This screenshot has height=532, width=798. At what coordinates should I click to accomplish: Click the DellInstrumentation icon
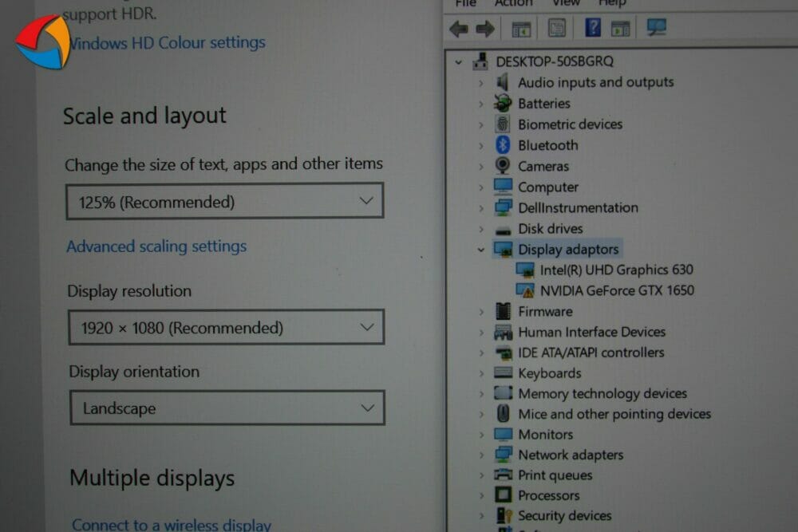503,207
